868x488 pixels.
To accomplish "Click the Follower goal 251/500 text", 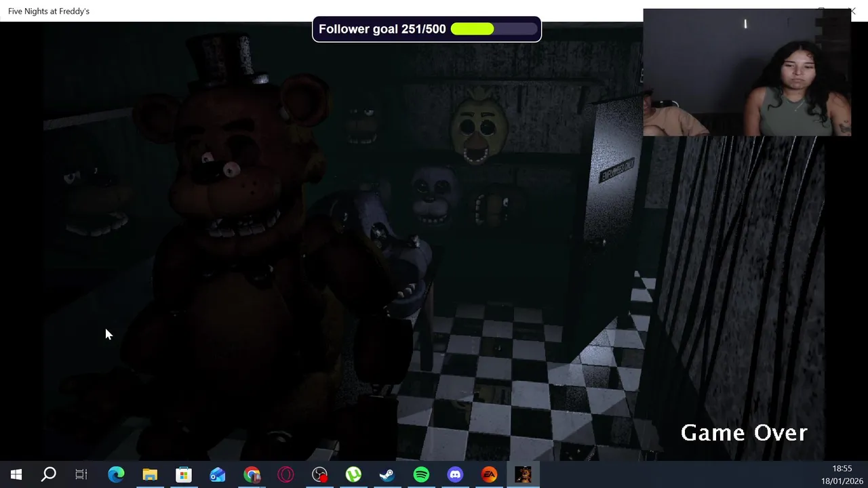I will pyautogui.click(x=382, y=29).
